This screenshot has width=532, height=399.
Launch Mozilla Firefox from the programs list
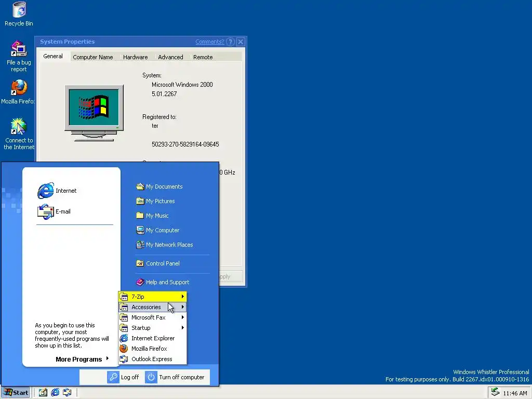click(152, 349)
